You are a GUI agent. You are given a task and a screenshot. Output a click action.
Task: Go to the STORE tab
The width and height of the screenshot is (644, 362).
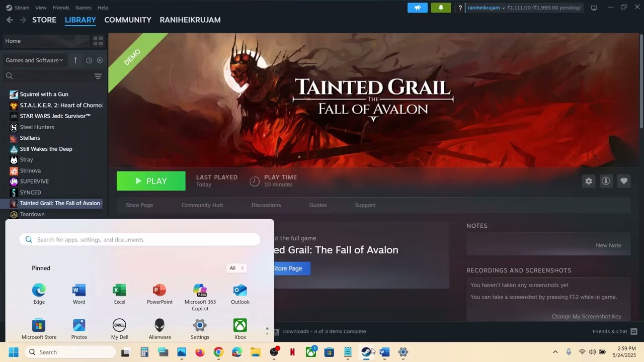(x=44, y=20)
